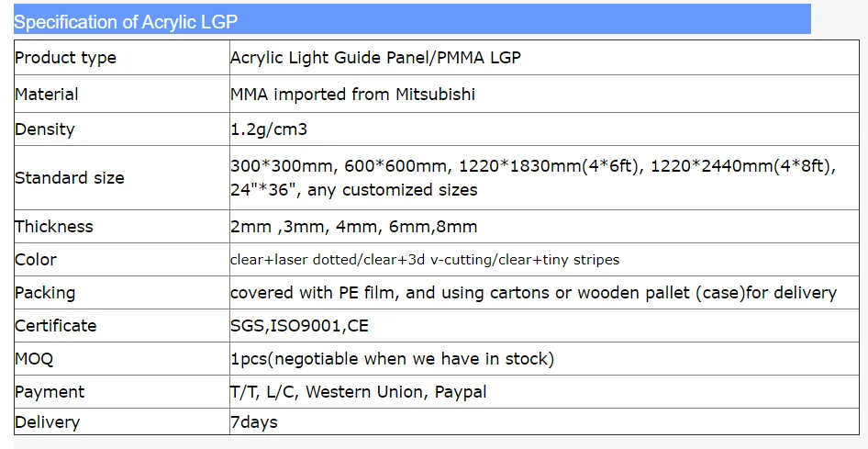Select the Color row label
868x449 pixels.
coord(122,259)
